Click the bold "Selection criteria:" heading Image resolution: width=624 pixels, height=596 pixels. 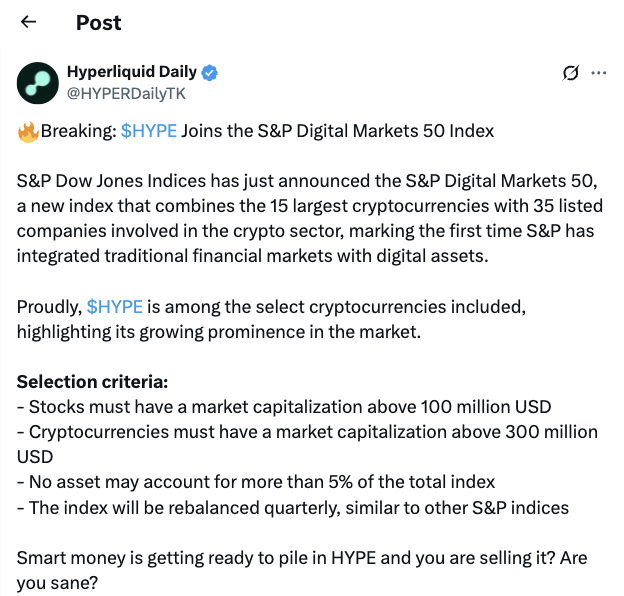[x=93, y=382]
